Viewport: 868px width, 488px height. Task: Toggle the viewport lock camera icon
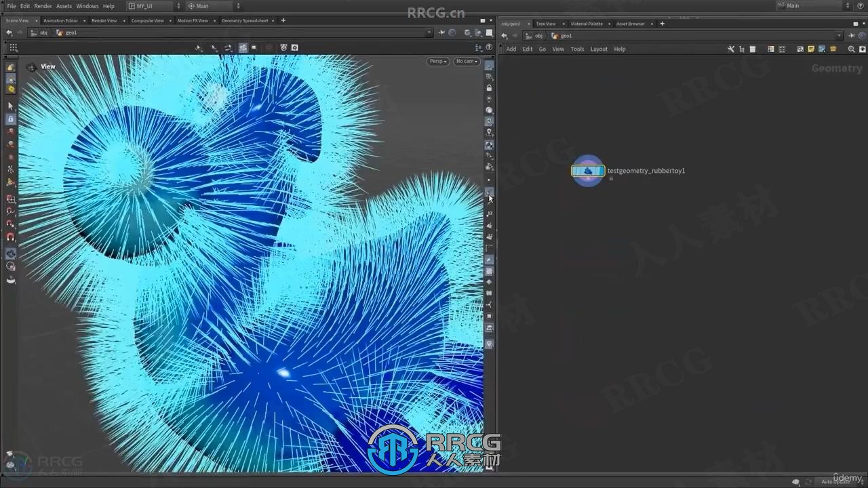pyautogui.click(x=489, y=87)
